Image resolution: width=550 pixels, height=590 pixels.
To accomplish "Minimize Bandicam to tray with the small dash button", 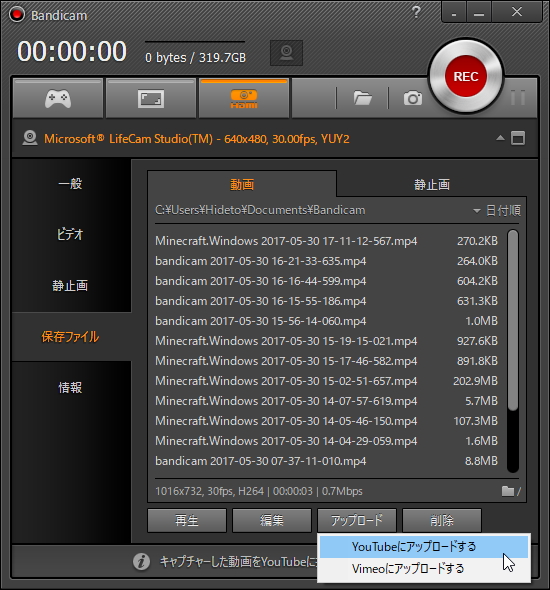I will click(454, 12).
